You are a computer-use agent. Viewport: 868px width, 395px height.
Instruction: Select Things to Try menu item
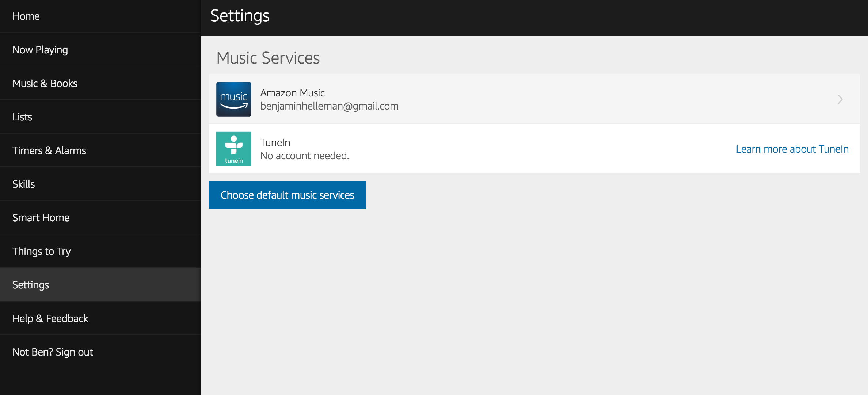click(100, 251)
